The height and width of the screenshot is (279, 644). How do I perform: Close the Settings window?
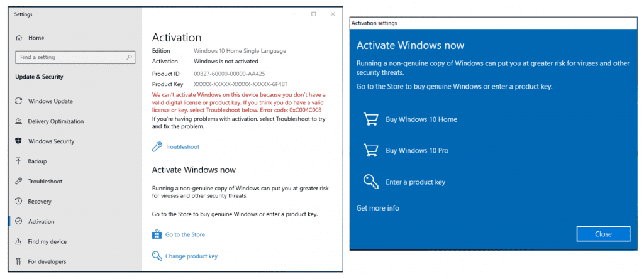(333, 14)
